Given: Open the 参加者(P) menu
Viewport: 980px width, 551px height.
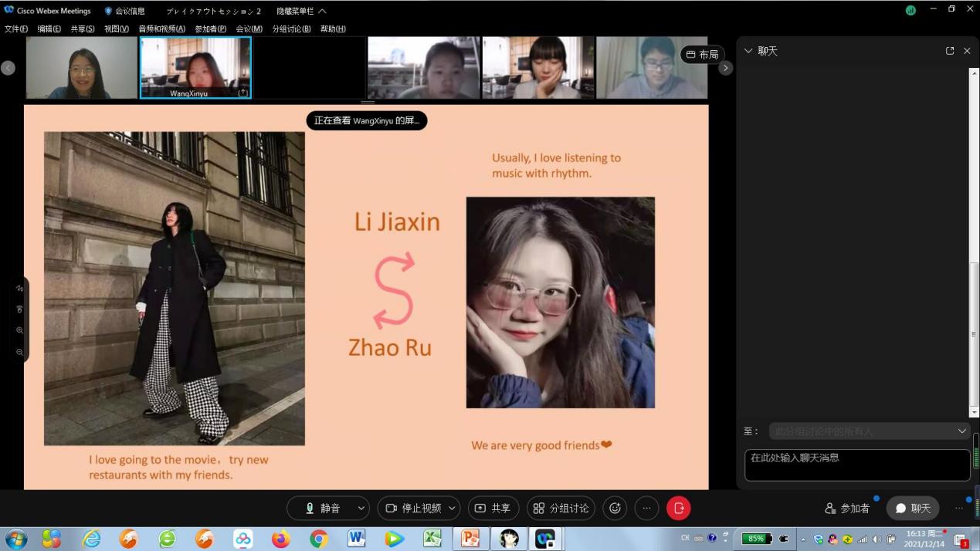Looking at the screenshot, I should 210,29.
